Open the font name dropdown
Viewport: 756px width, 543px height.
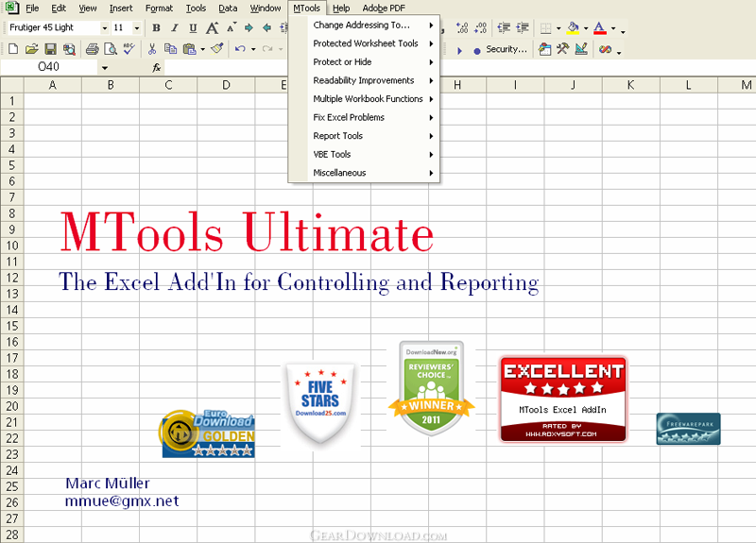coord(105,28)
